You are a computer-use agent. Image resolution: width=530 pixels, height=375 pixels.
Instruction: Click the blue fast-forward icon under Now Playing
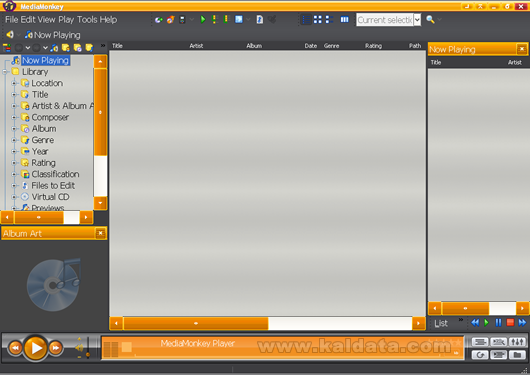(522, 323)
